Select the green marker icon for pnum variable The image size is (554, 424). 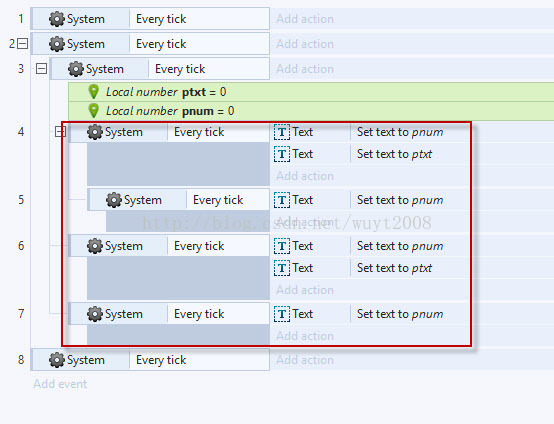94,111
